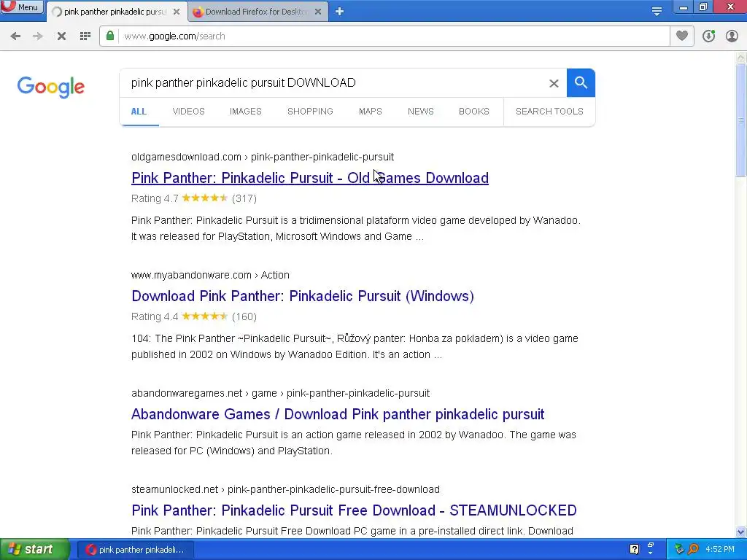747x560 pixels.
Task: Switch to the MAPS results tab
Action: (371, 112)
